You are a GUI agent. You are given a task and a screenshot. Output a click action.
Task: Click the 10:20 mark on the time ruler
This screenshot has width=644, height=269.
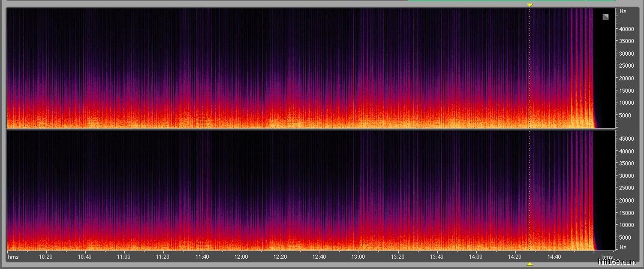(x=46, y=256)
